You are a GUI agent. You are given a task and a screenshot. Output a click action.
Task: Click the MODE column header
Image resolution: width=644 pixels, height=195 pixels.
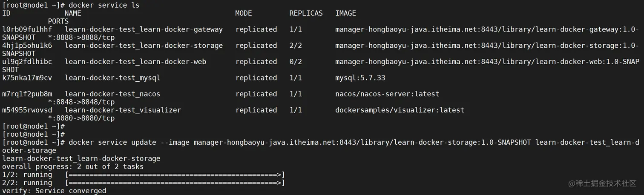244,13
